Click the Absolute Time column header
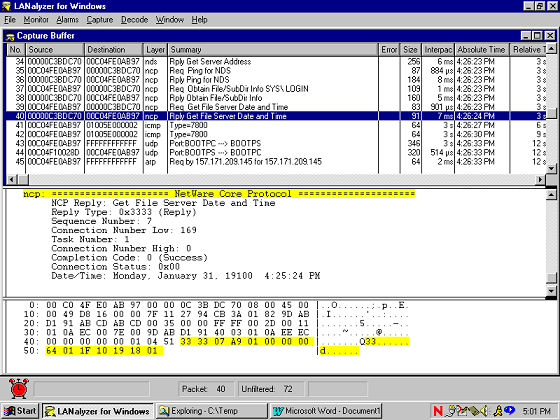Image resolution: width=560 pixels, height=420 pixels. click(x=482, y=50)
